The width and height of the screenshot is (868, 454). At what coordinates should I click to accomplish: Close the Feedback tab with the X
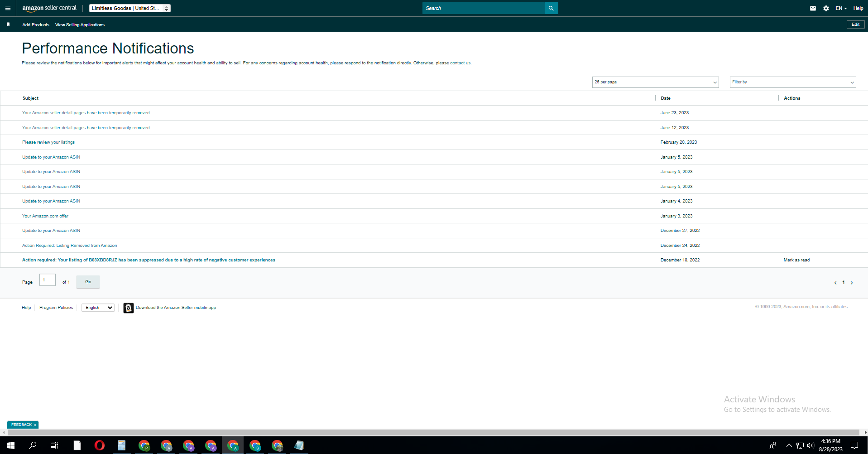pyautogui.click(x=35, y=425)
